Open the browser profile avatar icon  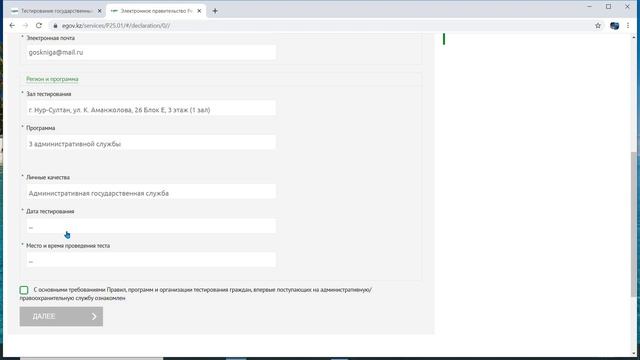pyautogui.click(x=614, y=25)
